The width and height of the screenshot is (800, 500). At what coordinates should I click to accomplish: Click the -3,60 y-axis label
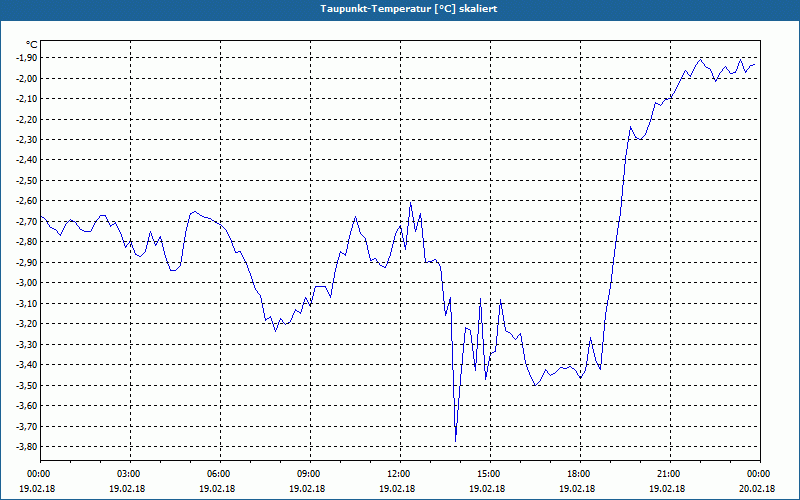click(x=28, y=406)
